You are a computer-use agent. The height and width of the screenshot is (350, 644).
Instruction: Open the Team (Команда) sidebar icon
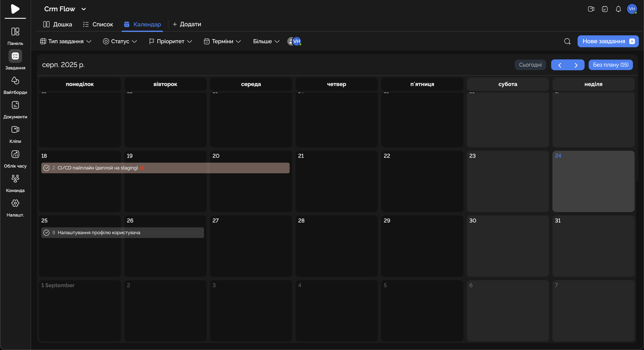(x=15, y=178)
